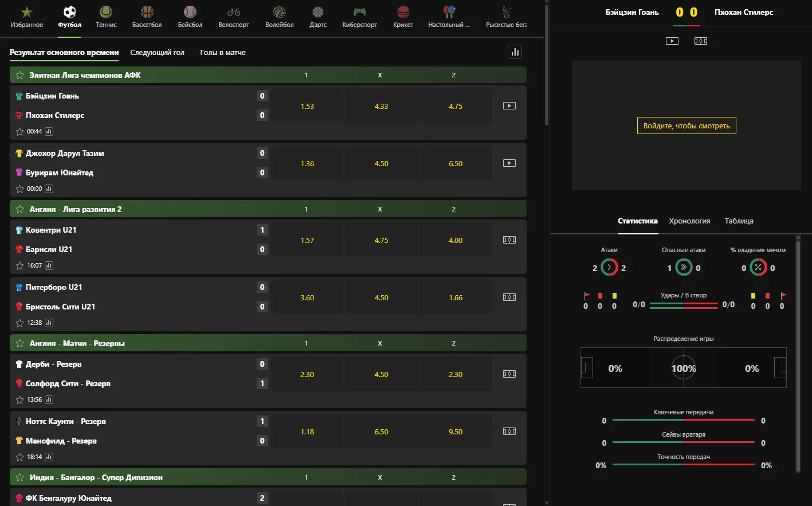This screenshot has height=506, width=812.
Task: Open stats icon next to 00:44 timer
Action: click(49, 131)
